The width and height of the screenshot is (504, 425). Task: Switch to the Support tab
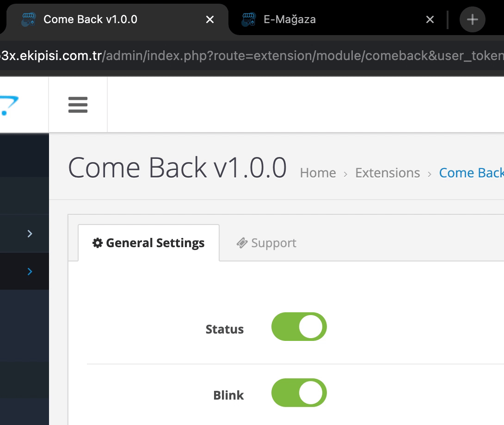266,243
